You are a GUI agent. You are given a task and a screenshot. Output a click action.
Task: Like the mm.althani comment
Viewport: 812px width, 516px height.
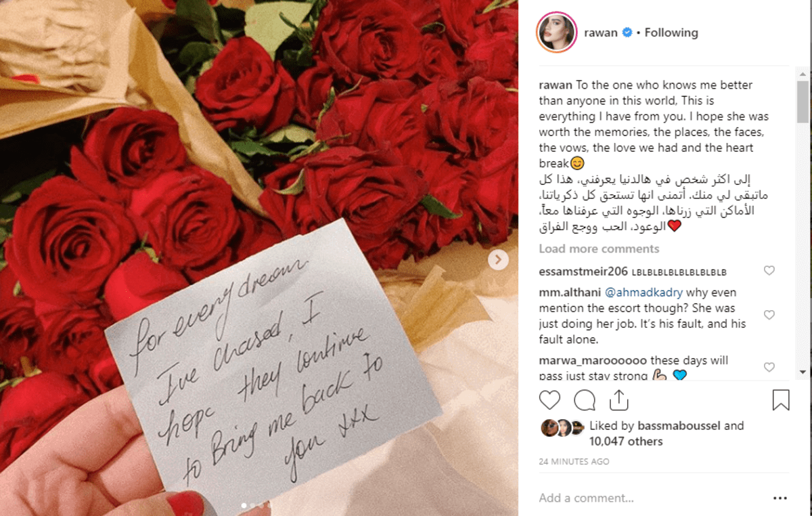click(769, 315)
